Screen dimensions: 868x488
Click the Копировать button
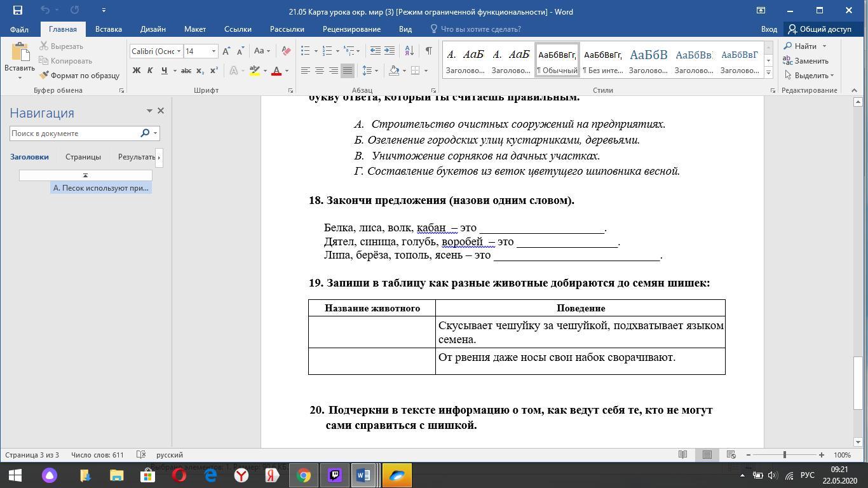(65, 61)
